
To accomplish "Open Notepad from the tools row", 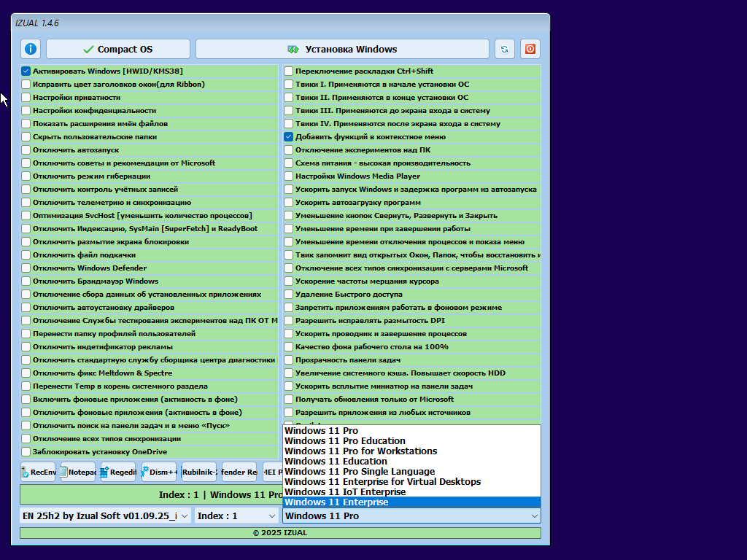I will pyautogui.click(x=78, y=472).
